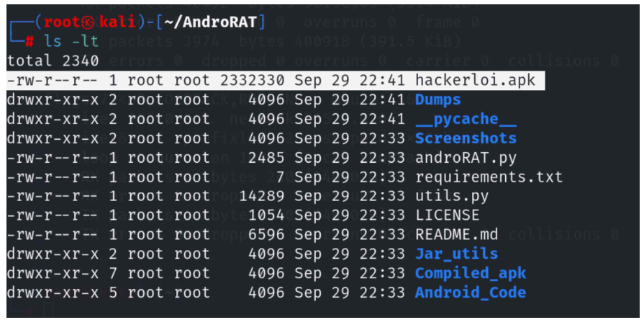644x325 pixels.
Task: Click the Screenshots directory name
Action: [466, 138]
